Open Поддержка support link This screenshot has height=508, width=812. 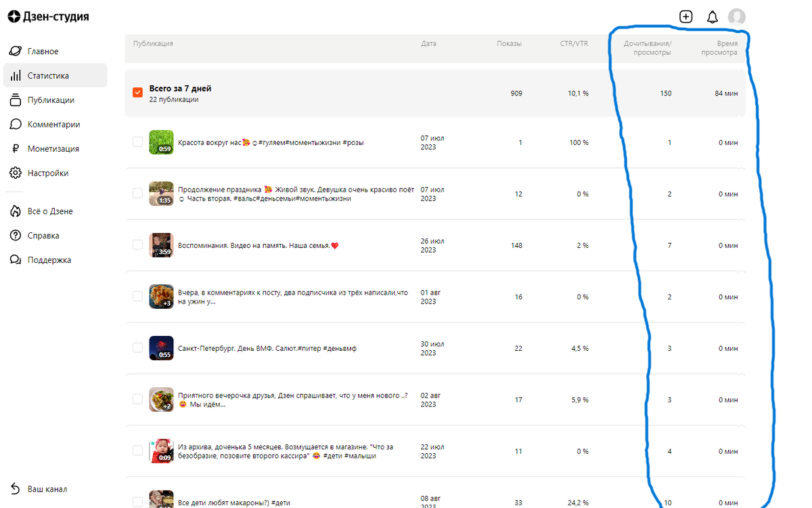[49, 260]
